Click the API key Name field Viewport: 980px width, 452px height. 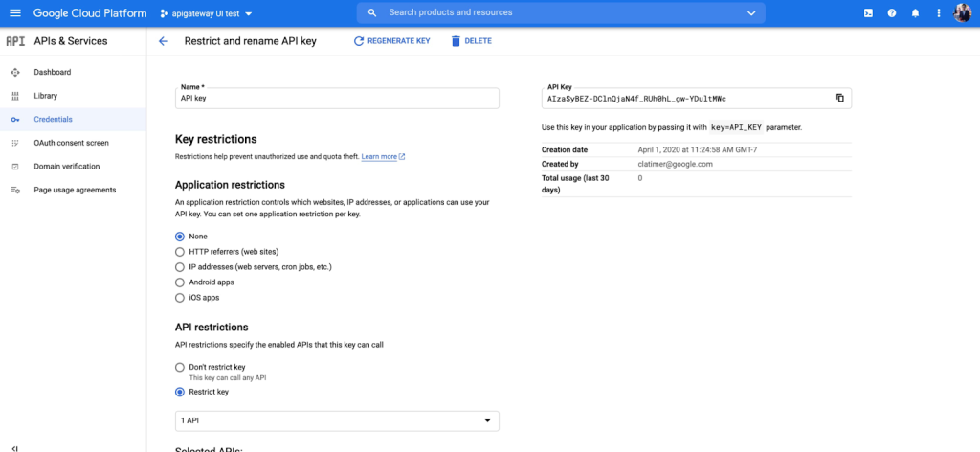click(x=337, y=99)
